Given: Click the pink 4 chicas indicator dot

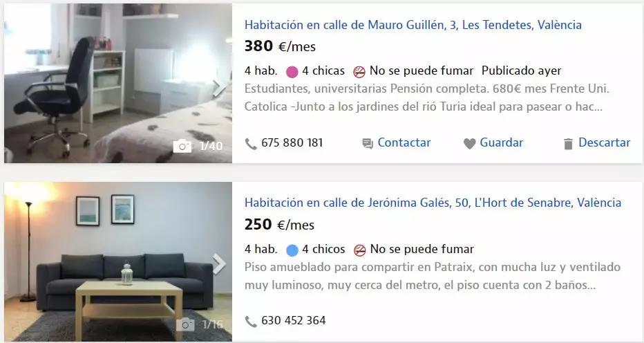Looking at the screenshot, I should (x=292, y=73).
